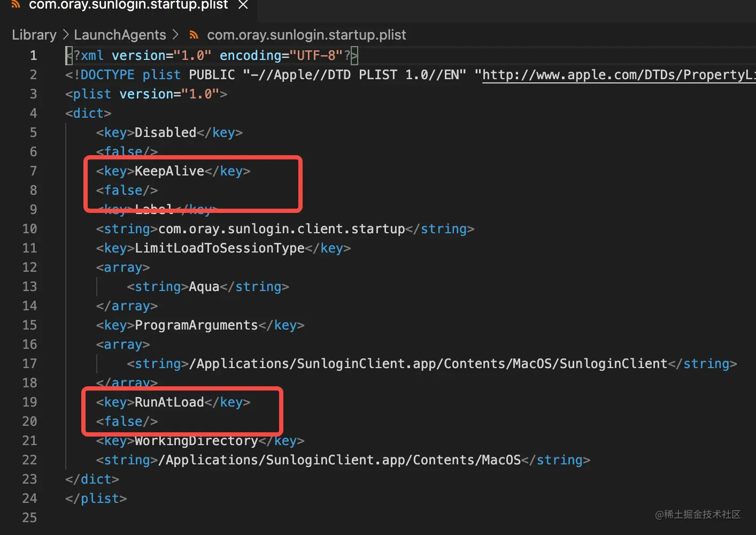
Task: Click the opening dict tag
Action: (88, 113)
